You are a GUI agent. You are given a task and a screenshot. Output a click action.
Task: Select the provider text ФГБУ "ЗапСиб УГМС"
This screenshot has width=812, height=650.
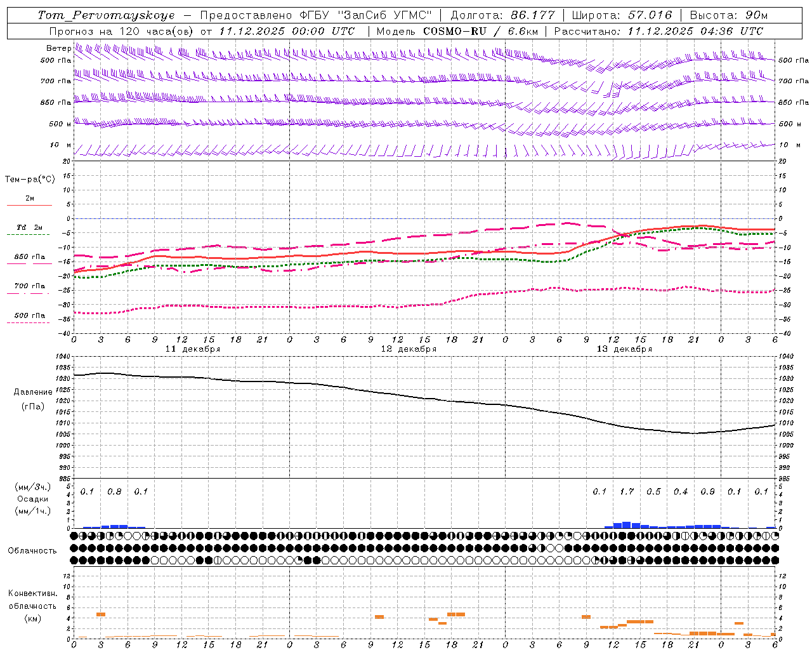point(365,15)
